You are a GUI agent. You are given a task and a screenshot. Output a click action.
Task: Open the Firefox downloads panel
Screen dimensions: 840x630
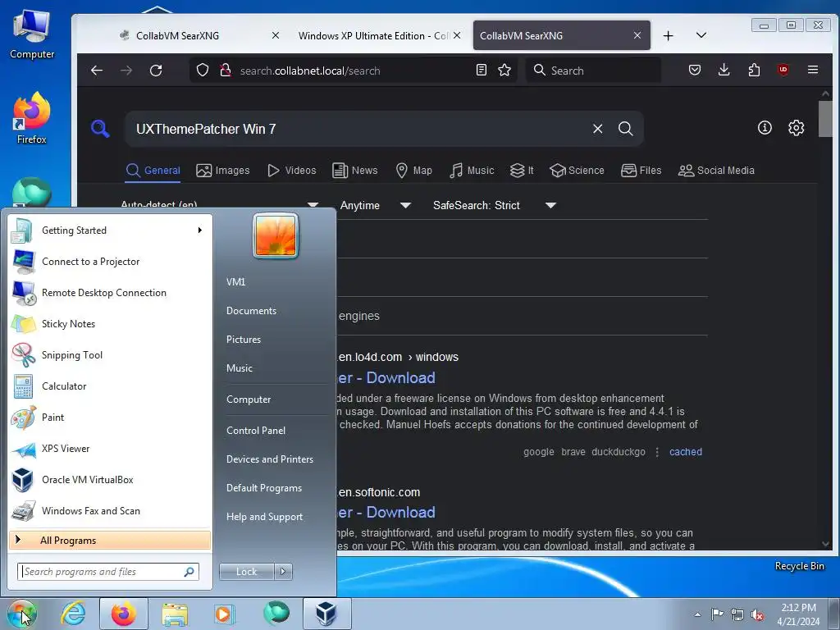(724, 71)
